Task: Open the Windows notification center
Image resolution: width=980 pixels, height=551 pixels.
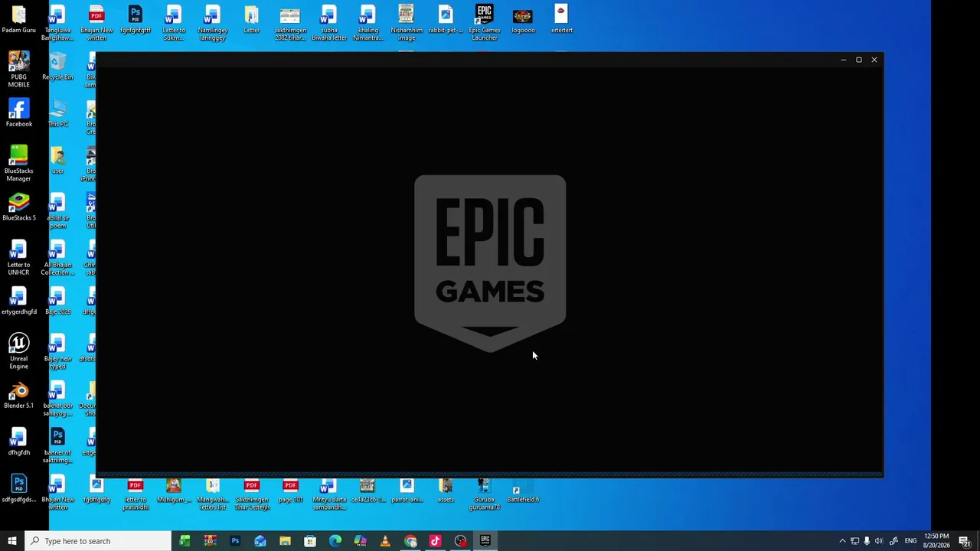Action: point(965,541)
